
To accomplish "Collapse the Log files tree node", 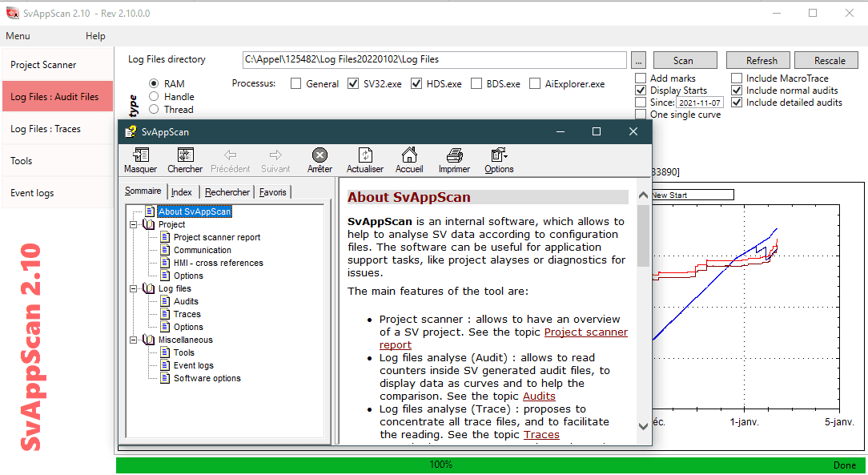I will (x=134, y=289).
